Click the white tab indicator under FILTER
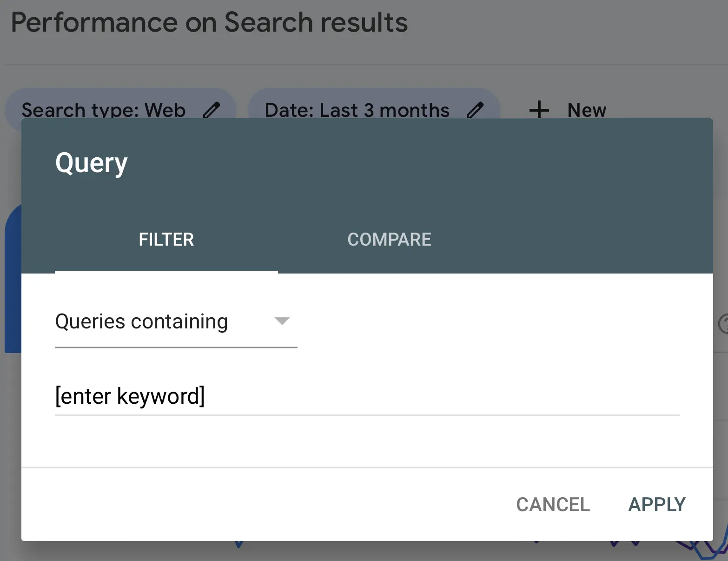The height and width of the screenshot is (561, 728). (x=166, y=272)
